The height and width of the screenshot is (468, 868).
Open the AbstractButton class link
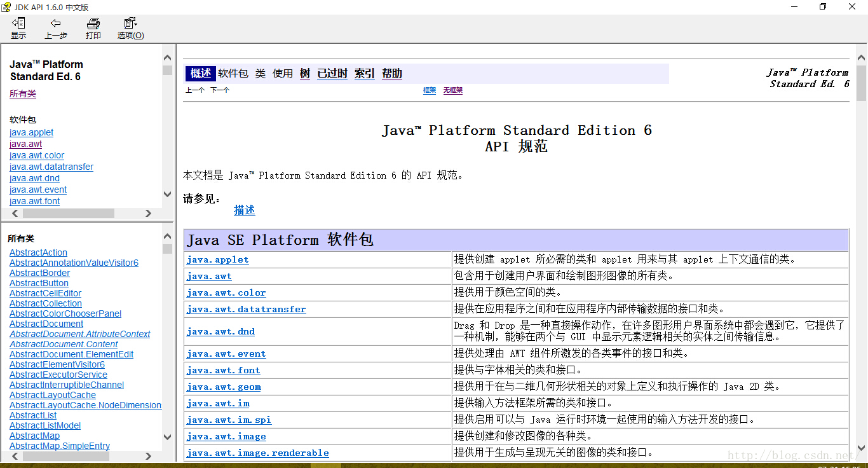39,283
